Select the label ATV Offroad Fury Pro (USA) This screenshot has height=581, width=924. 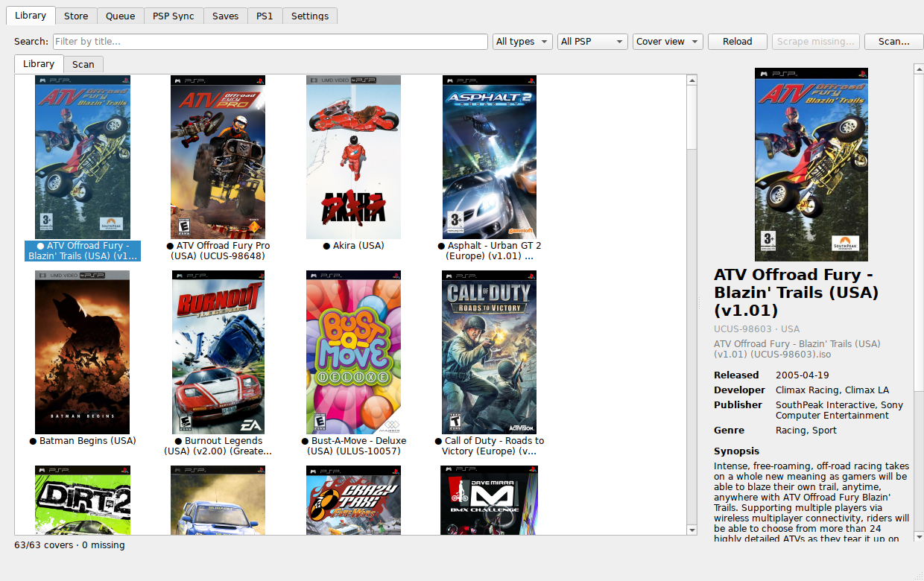click(x=218, y=251)
